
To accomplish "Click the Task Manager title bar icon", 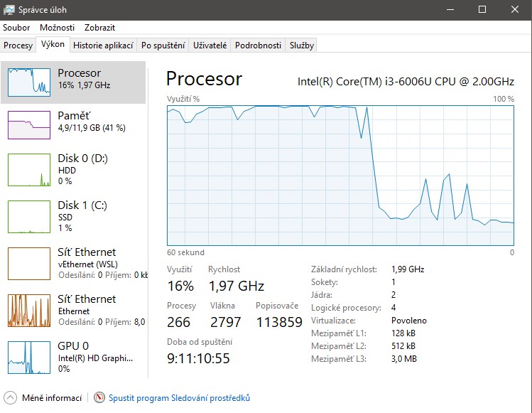I will coord(11,9).
